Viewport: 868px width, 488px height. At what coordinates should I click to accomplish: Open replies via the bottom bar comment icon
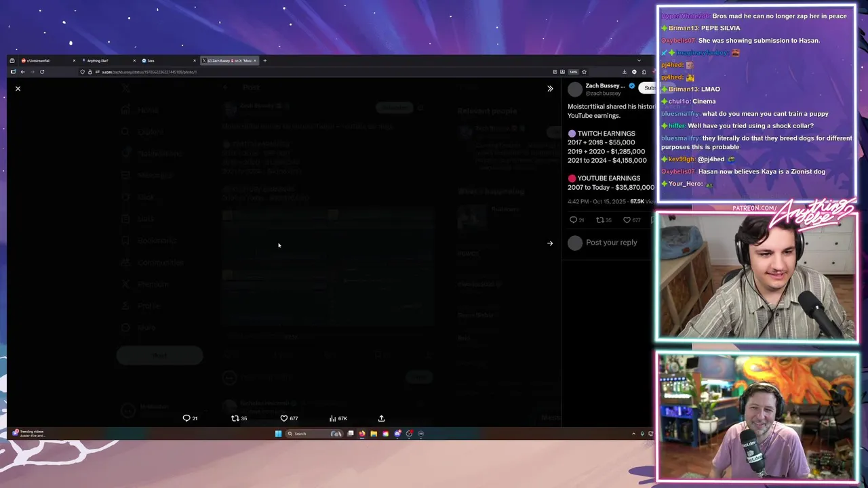point(186,418)
